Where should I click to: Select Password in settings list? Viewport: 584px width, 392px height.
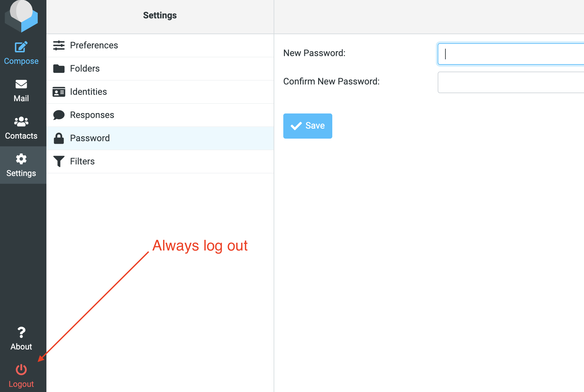click(x=90, y=138)
